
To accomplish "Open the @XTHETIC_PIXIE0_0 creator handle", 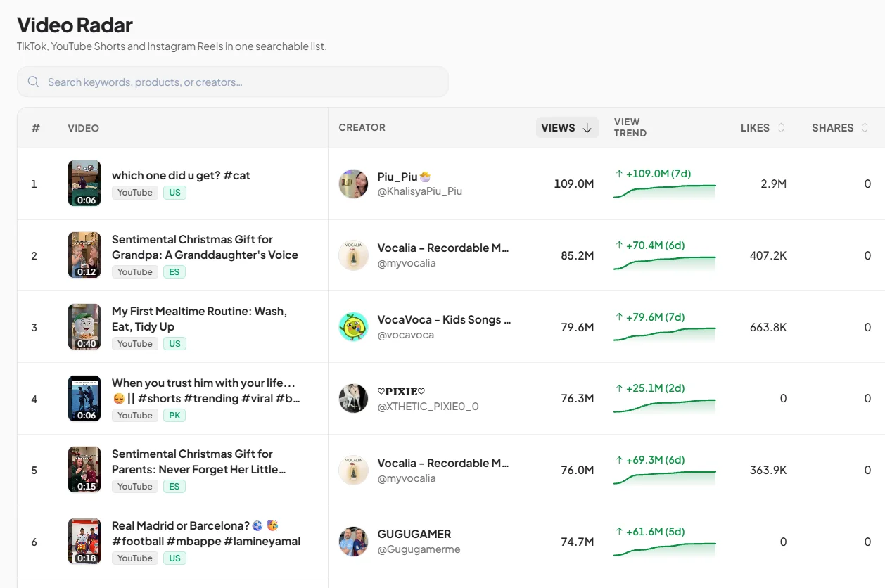I will pyautogui.click(x=428, y=407).
